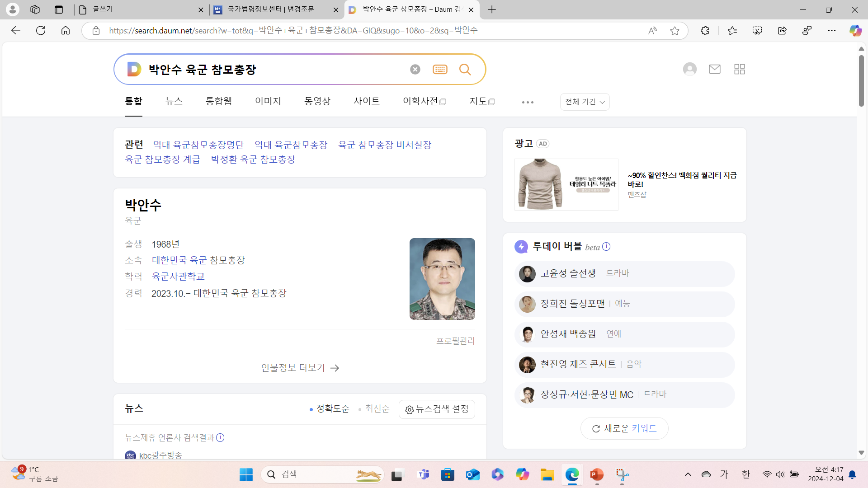Open 인물정보 더보기 link
The width and height of the screenshot is (868, 488).
[x=300, y=368]
